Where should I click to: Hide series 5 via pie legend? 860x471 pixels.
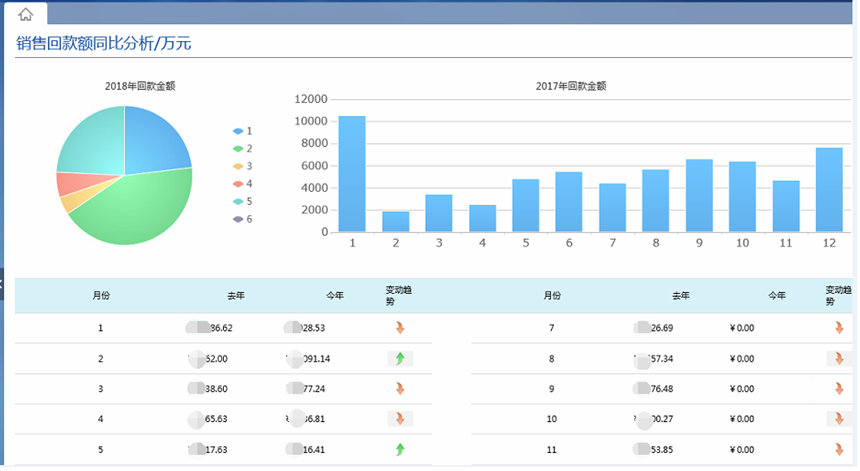(242, 201)
